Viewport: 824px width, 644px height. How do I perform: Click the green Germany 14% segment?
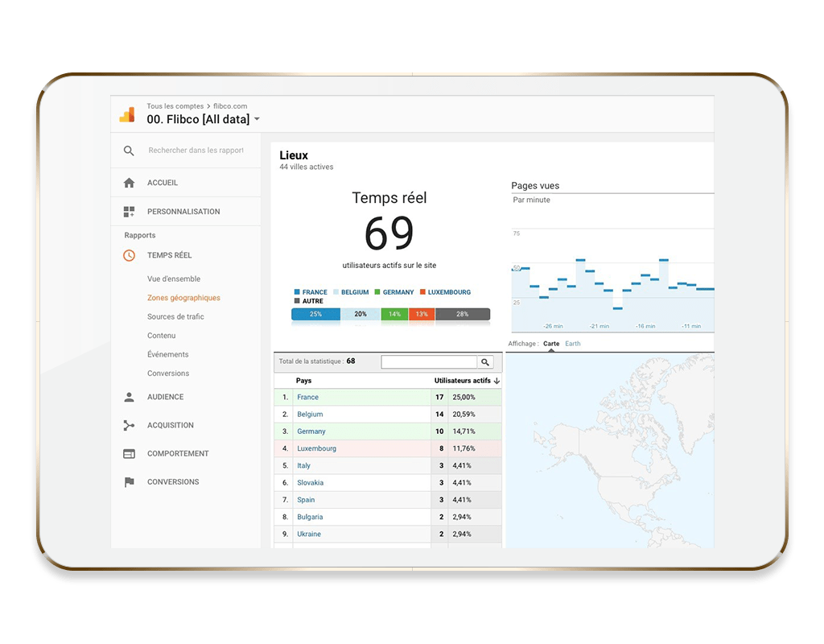(394, 315)
